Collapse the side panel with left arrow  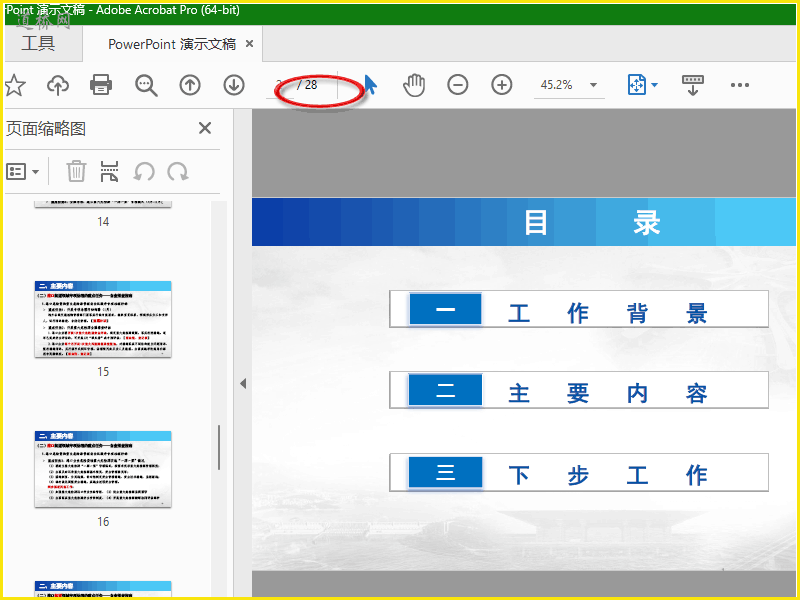[x=243, y=383]
